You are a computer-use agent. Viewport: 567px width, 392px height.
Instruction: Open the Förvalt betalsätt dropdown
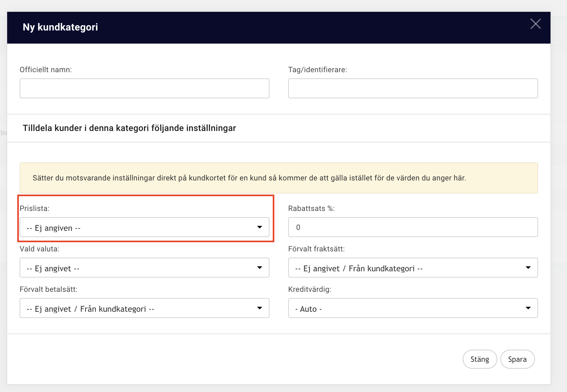pyautogui.click(x=144, y=308)
